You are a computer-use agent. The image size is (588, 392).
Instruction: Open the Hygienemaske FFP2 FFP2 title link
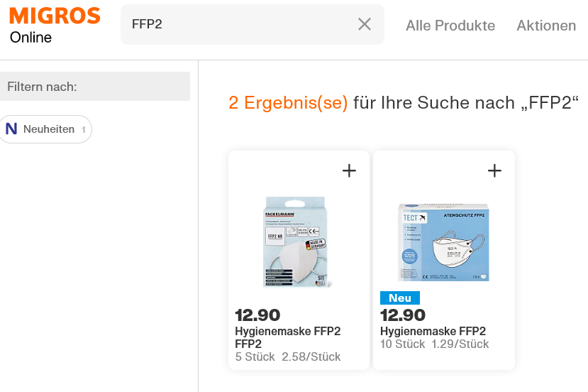pyautogui.click(x=288, y=337)
